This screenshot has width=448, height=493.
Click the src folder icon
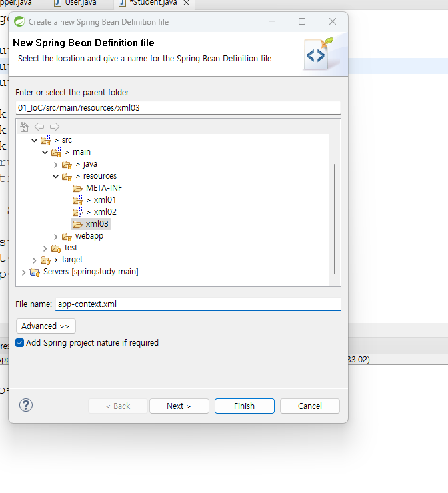click(x=45, y=140)
